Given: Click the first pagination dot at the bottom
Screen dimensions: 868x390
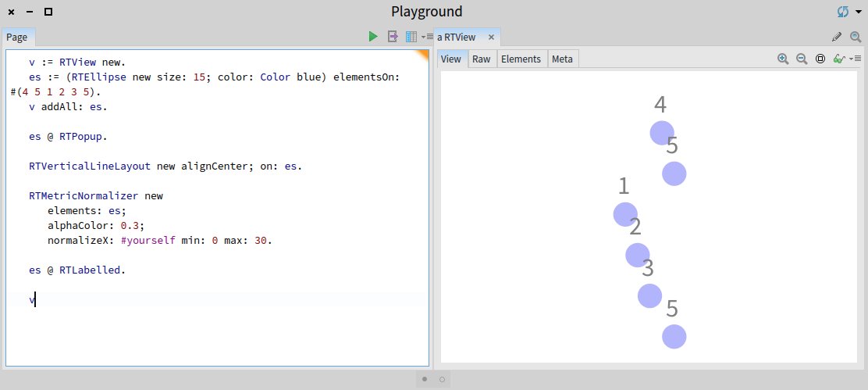Looking at the screenshot, I should (425, 379).
